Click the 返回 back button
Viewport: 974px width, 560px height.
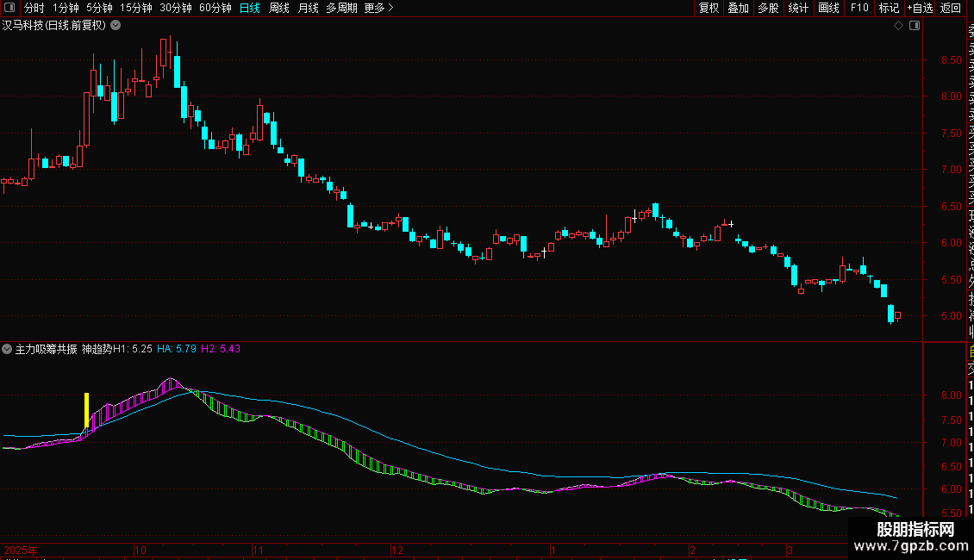[x=951, y=8]
